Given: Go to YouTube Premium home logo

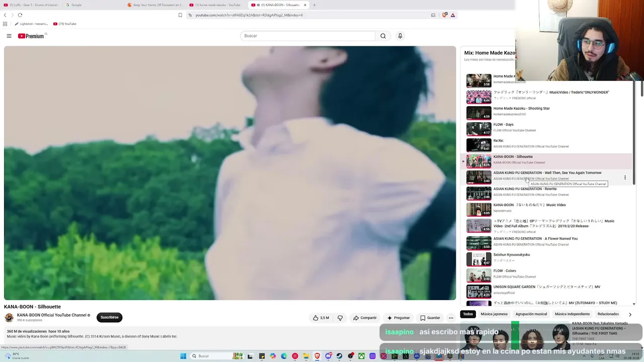Looking at the screenshot, I should point(32,36).
